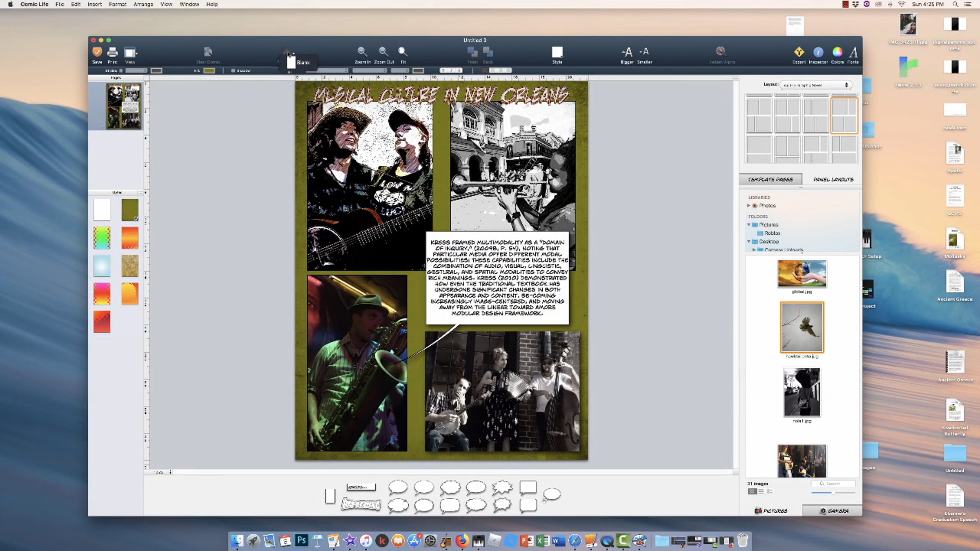The image size is (980, 551).
Task: Switch to the Template Pages tab
Action: click(x=771, y=179)
